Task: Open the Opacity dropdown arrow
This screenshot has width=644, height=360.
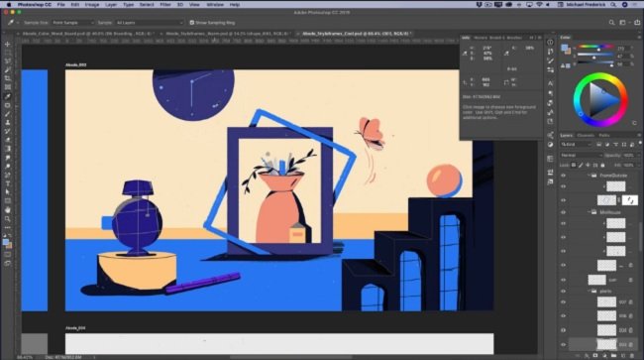Action: (638, 156)
